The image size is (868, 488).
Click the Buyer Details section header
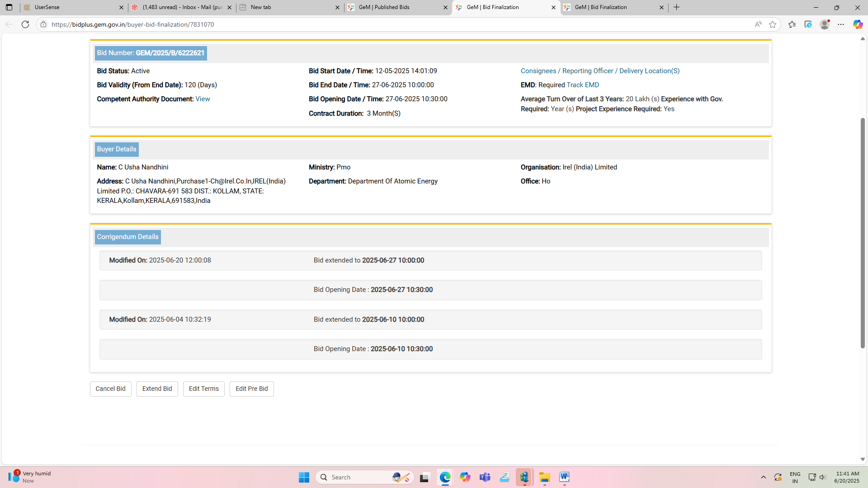coord(117,149)
